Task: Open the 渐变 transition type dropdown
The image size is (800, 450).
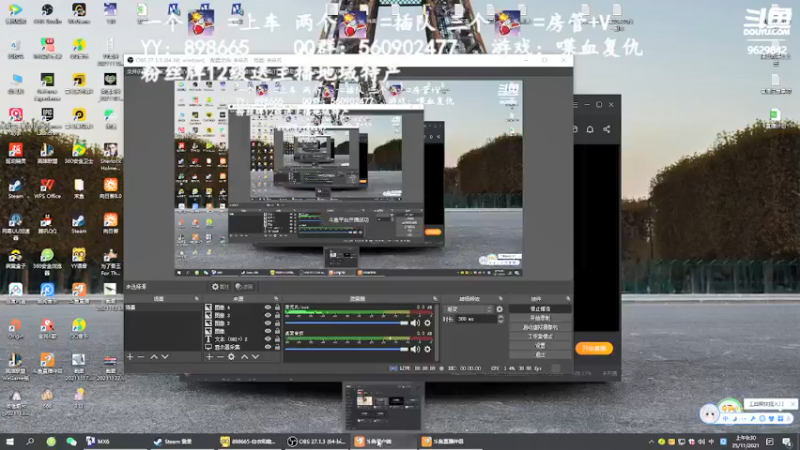Action: pos(468,309)
